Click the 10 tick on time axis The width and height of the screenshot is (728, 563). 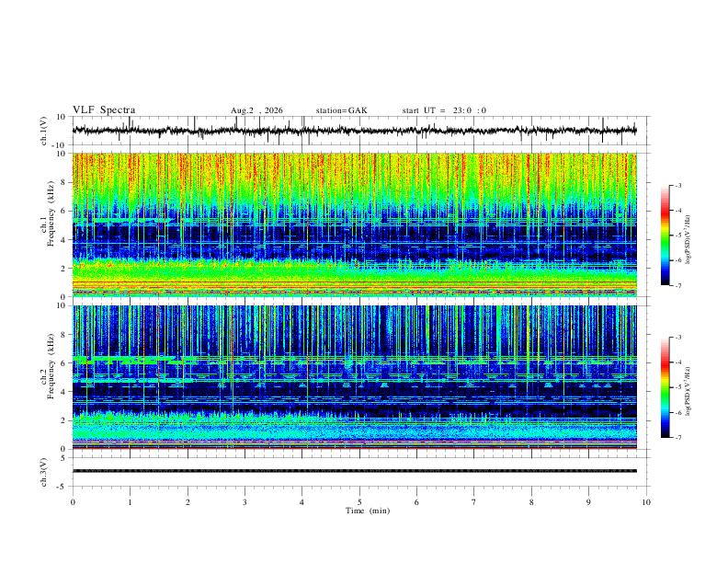point(646,502)
